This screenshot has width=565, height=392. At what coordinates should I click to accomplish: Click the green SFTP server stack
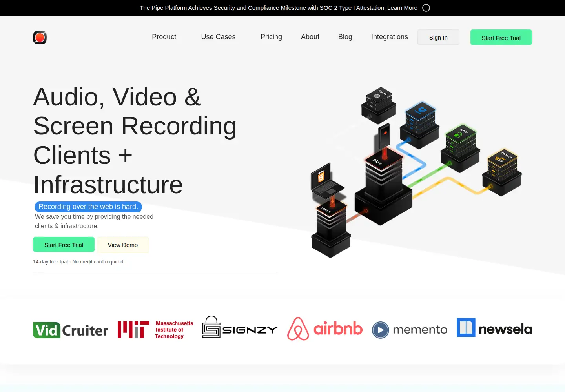[x=461, y=149]
